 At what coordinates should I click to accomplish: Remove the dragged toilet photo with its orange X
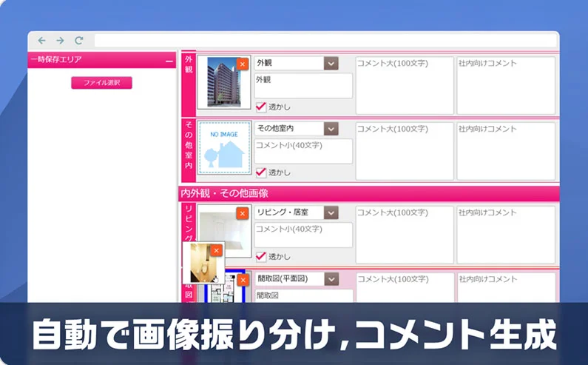217,250
